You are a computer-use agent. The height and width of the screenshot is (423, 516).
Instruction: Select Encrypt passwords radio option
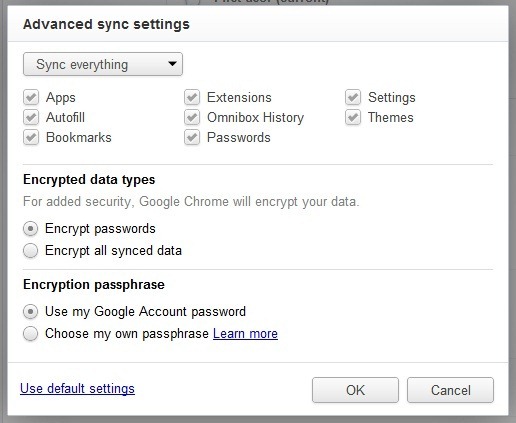click(x=30, y=229)
